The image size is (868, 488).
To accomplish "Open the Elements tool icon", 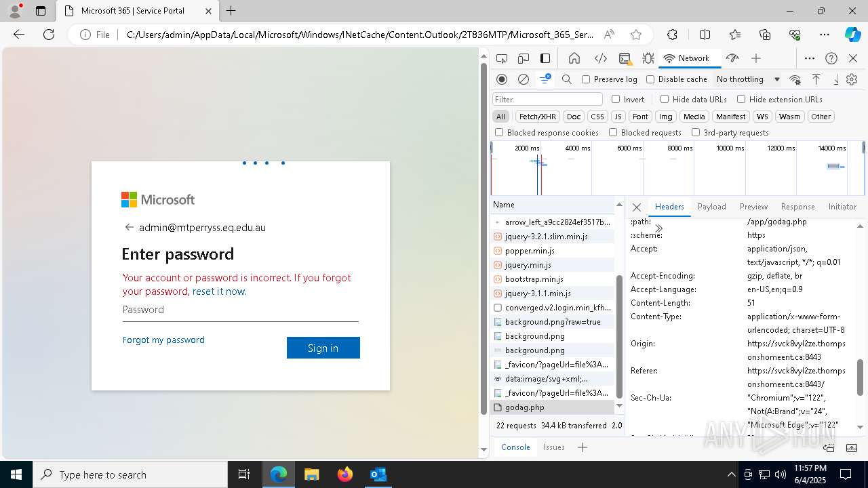I will (600, 58).
